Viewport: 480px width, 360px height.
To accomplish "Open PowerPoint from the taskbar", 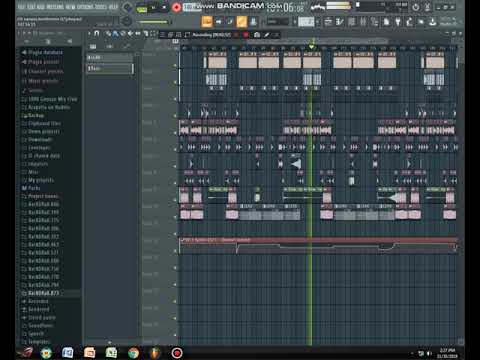I will tap(89, 353).
